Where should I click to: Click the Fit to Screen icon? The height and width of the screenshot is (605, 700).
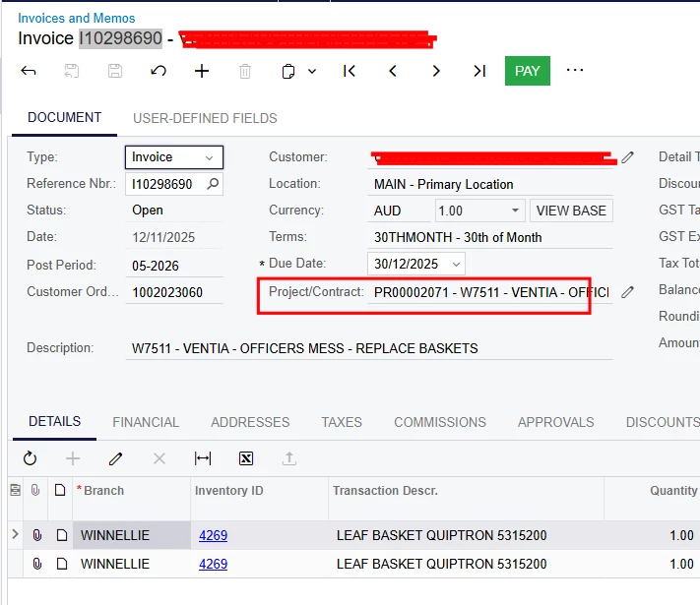[203, 458]
